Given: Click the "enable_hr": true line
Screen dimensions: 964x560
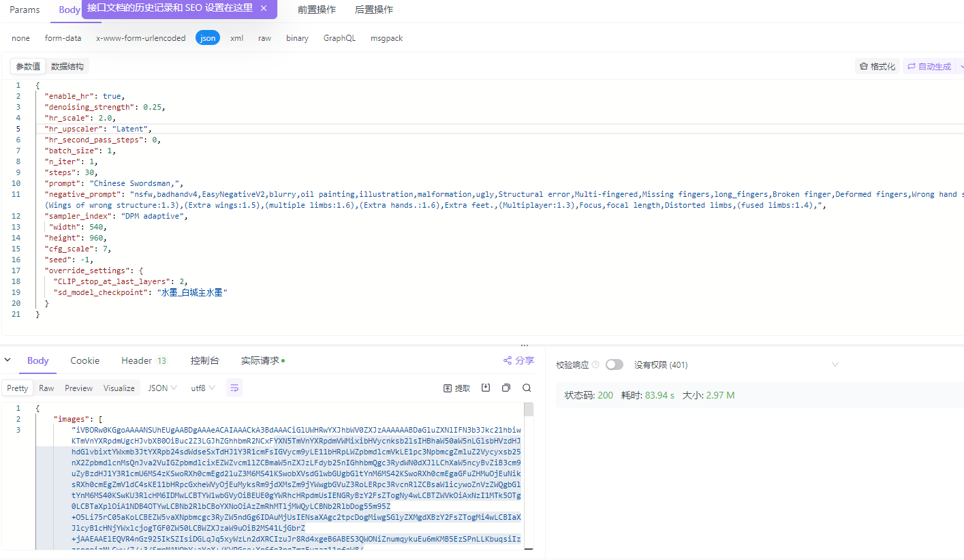Looking at the screenshot, I should (84, 96).
